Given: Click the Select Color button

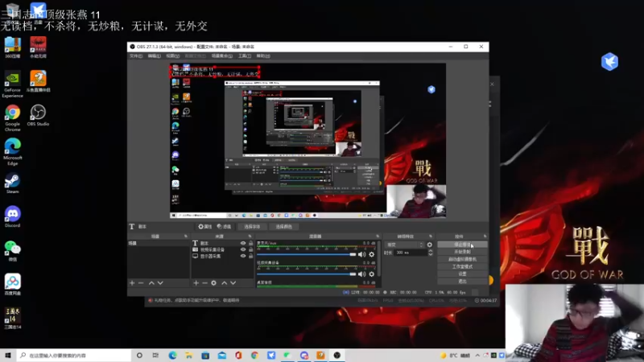Looking at the screenshot, I should [x=283, y=227].
